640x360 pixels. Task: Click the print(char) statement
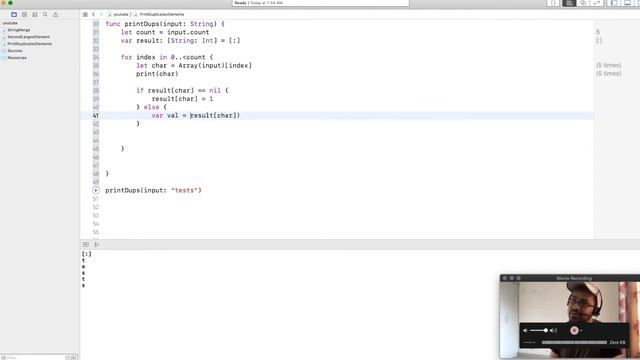pos(157,74)
